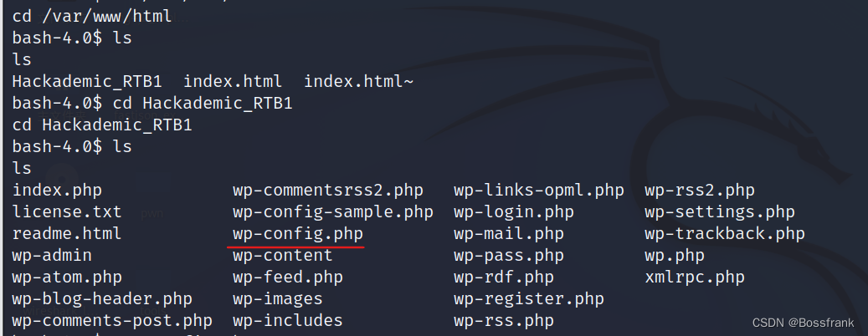The image size is (868, 336).
Task: Select wp-links-opml.php in the listing
Action: point(538,191)
